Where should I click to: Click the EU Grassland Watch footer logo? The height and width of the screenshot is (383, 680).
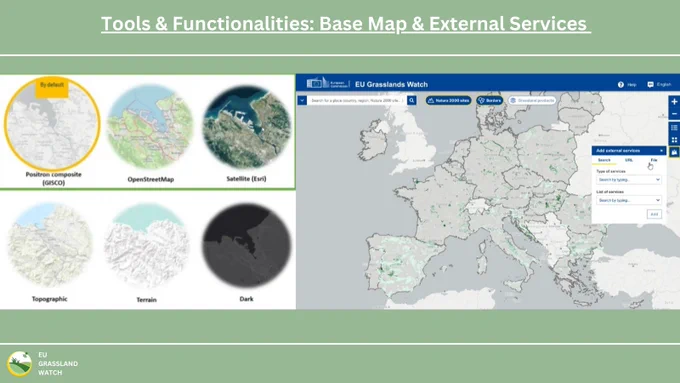20,363
